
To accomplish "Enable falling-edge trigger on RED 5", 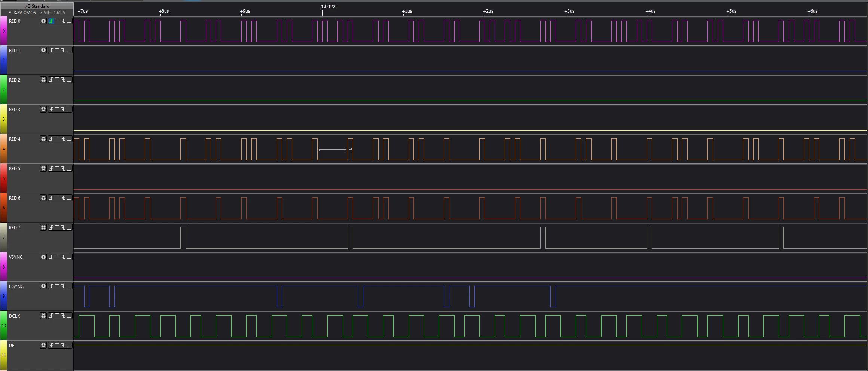I will pos(63,169).
